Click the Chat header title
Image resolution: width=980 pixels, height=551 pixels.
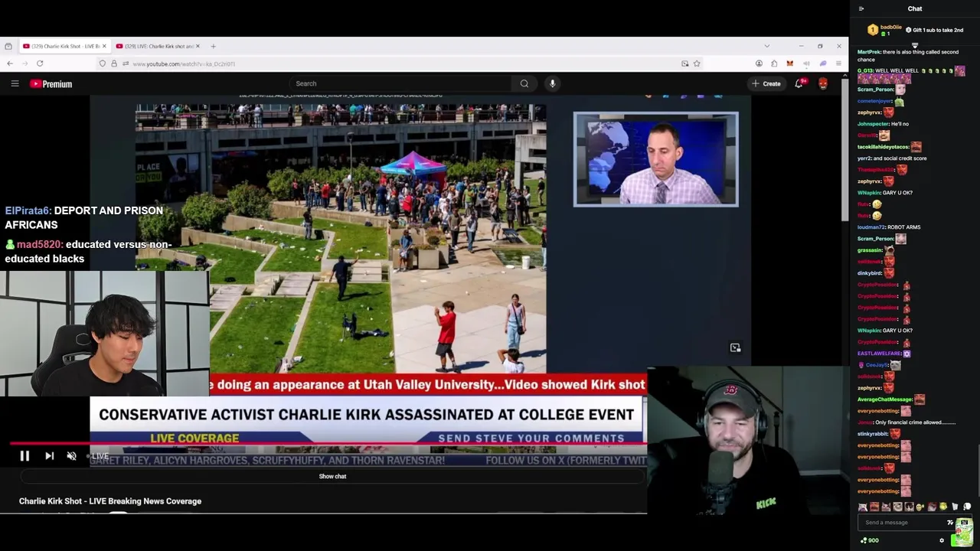[915, 8]
